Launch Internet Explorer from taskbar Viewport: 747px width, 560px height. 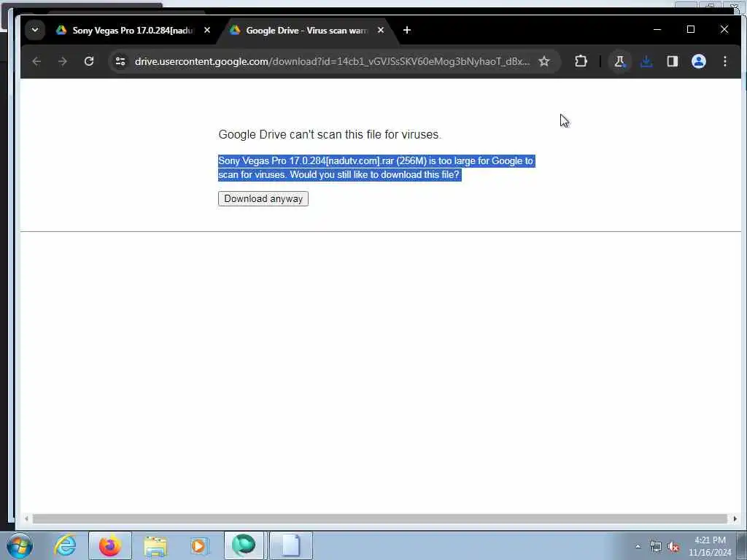coord(65,545)
